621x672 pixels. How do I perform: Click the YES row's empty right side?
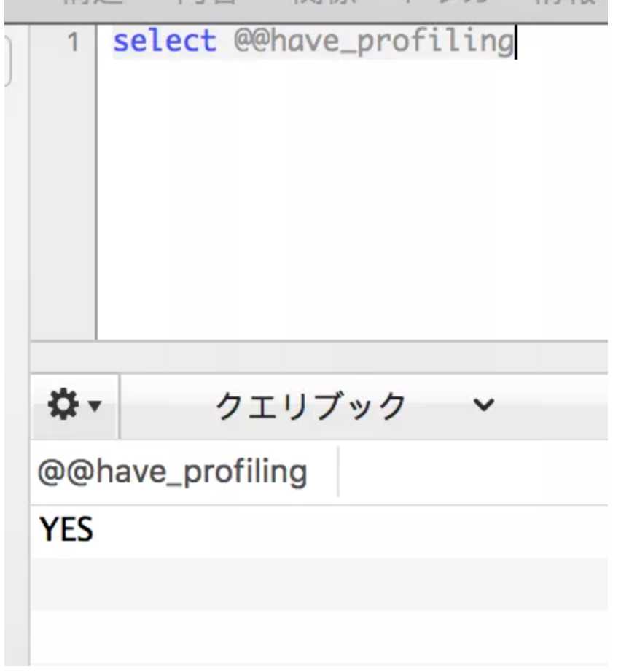click(351, 531)
